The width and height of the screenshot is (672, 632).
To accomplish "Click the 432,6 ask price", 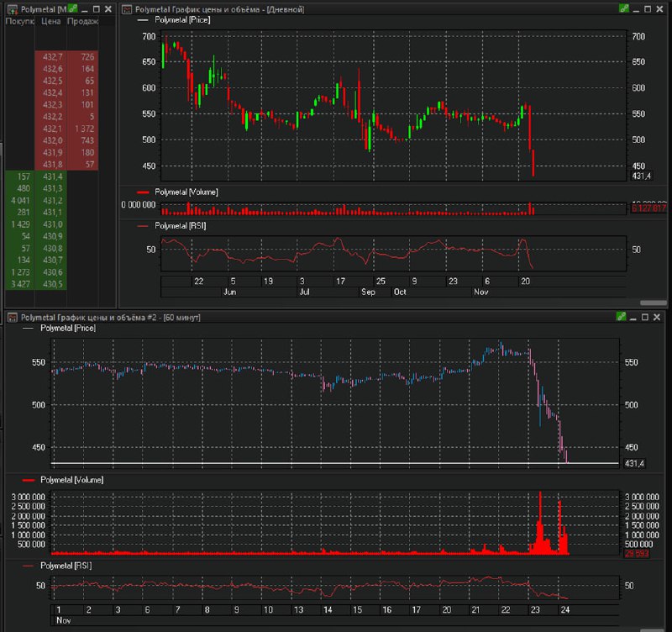I will pyautogui.click(x=53, y=69).
